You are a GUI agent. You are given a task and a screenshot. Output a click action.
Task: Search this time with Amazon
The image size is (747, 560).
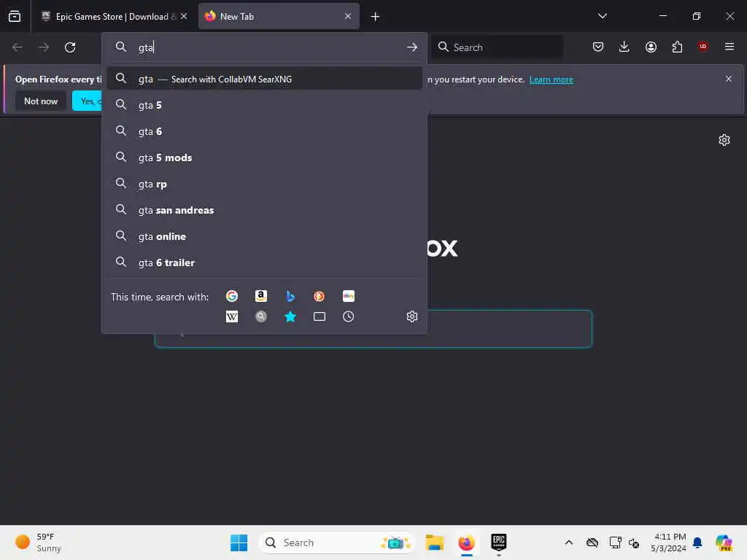[261, 296]
